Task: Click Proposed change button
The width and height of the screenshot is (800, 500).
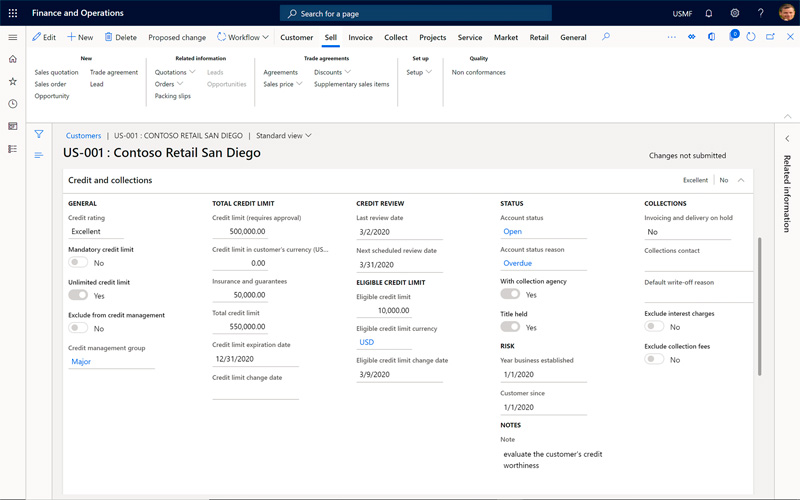Action: click(x=177, y=37)
